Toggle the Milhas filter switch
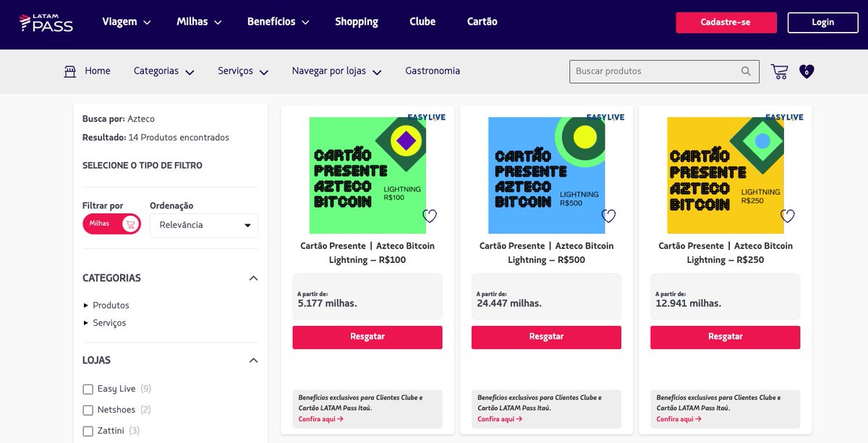 (111, 224)
